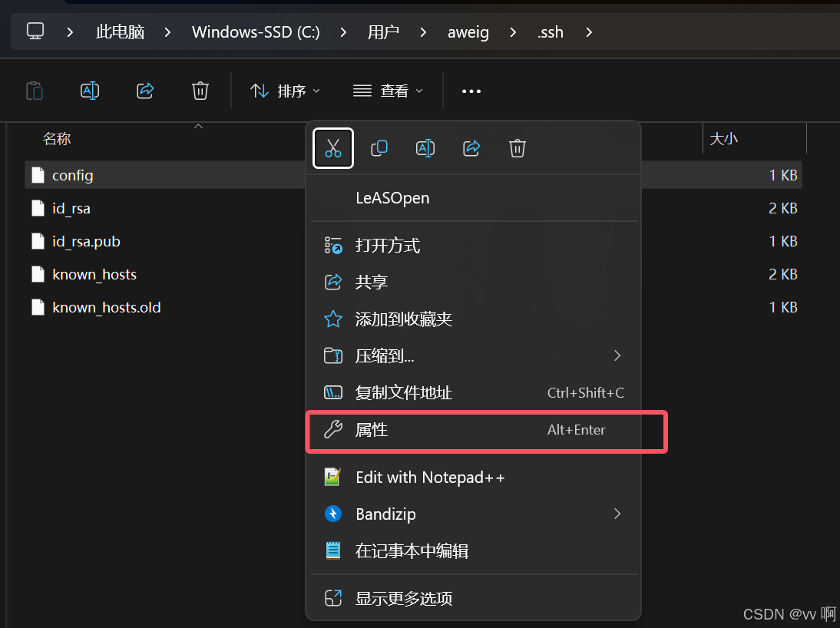Click the config file icon
This screenshot has height=628, width=840.
[x=38, y=175]
